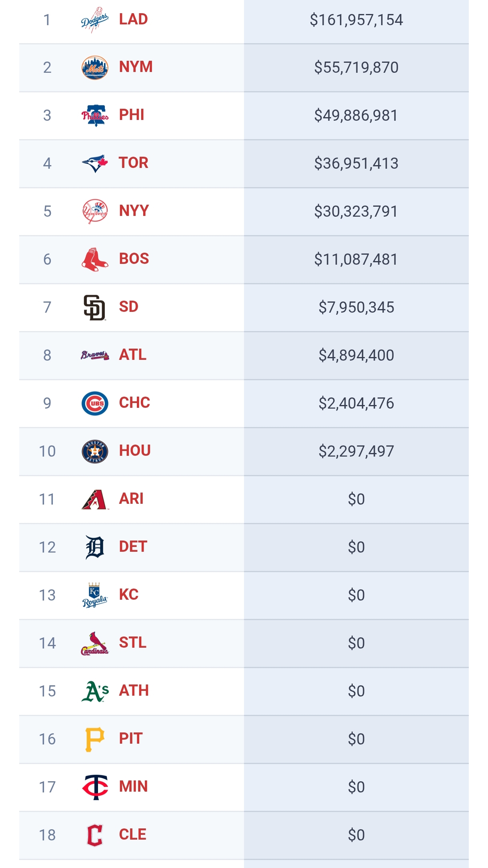This screenshot has height=868, width=488.
Task: Click the Astros team logo
Action: point(95,451)
